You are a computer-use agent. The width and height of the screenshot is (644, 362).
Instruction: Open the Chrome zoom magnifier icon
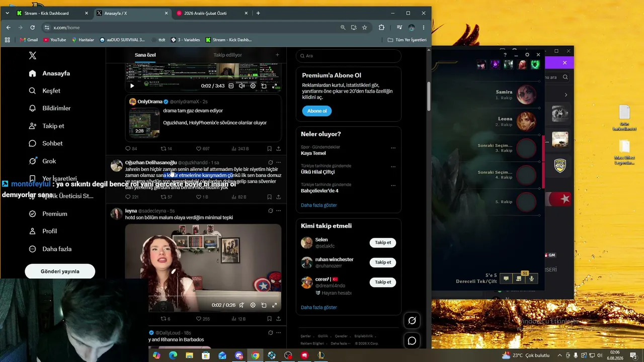click(x=343, y=28)
